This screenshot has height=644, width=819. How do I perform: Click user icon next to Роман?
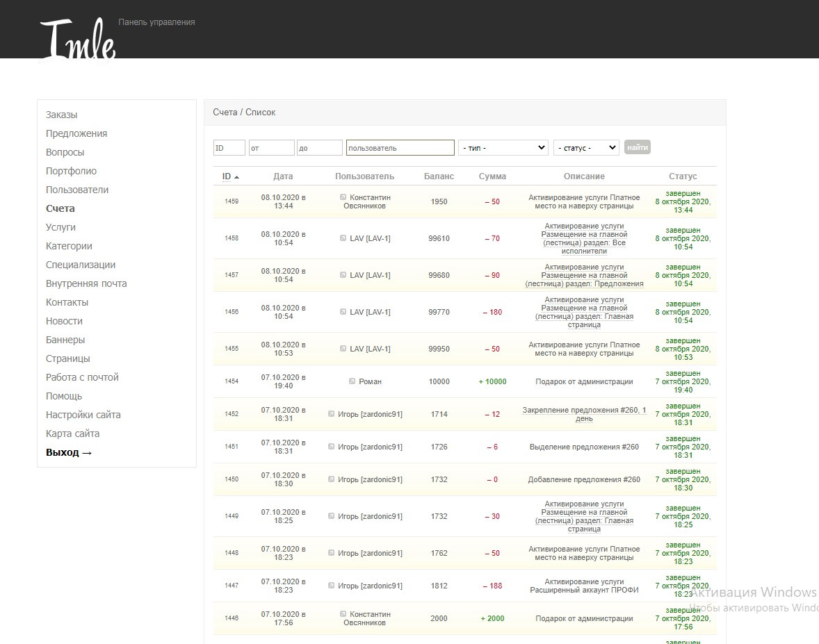tap(352, 381)
